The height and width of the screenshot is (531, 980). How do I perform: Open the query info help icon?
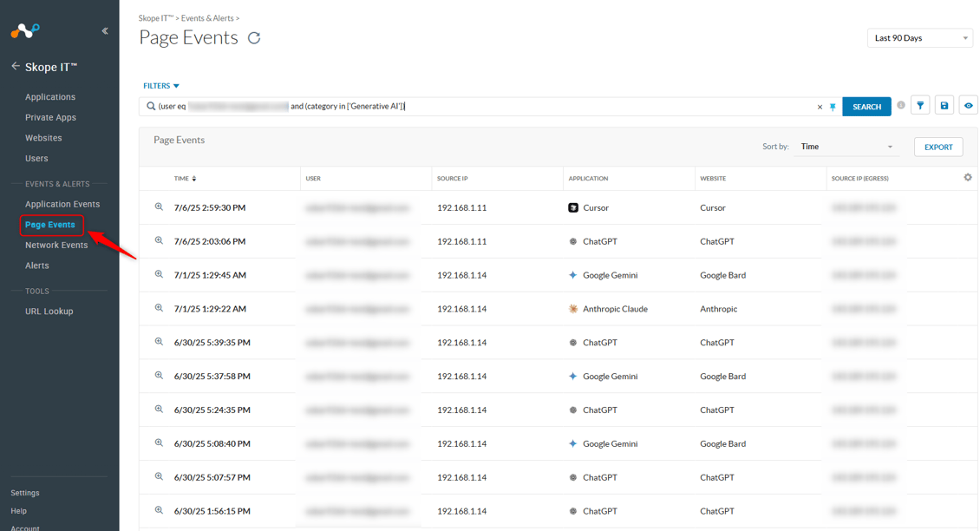[x=900, y=105]
